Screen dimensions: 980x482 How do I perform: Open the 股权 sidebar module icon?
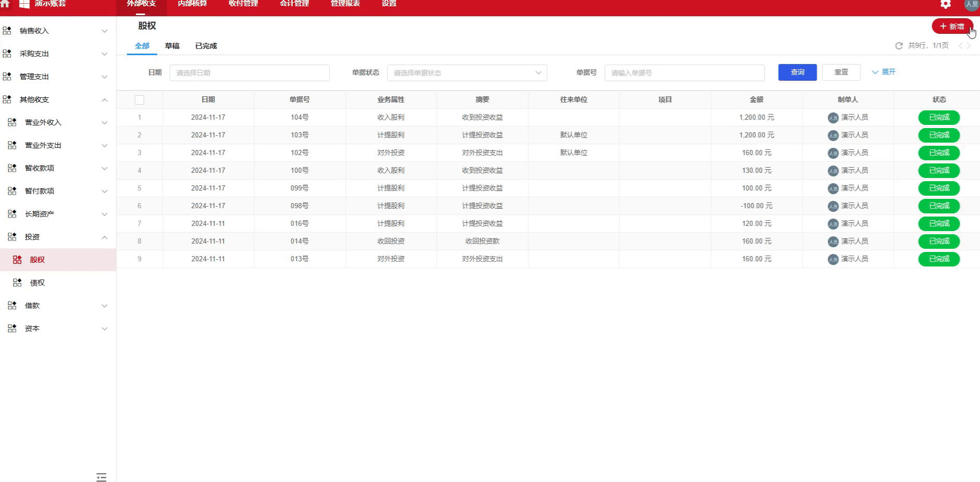(x=18, y=259)
